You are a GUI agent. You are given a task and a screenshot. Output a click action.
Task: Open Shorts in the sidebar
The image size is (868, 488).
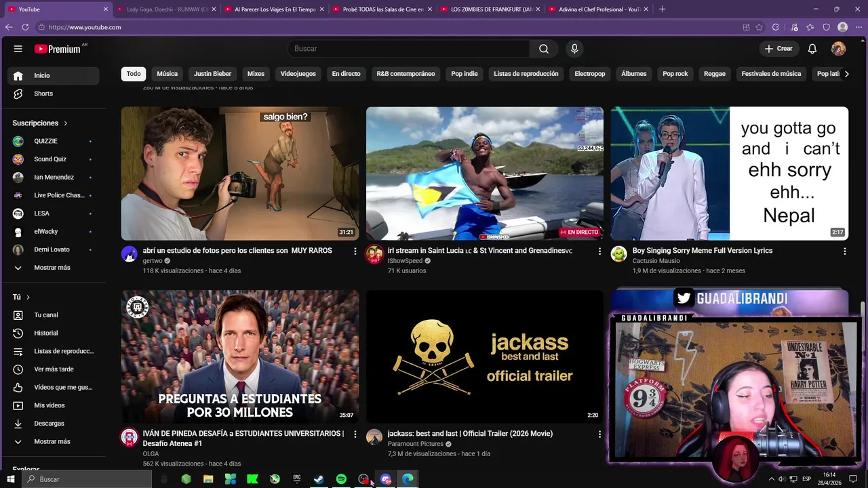pos(53,94)
